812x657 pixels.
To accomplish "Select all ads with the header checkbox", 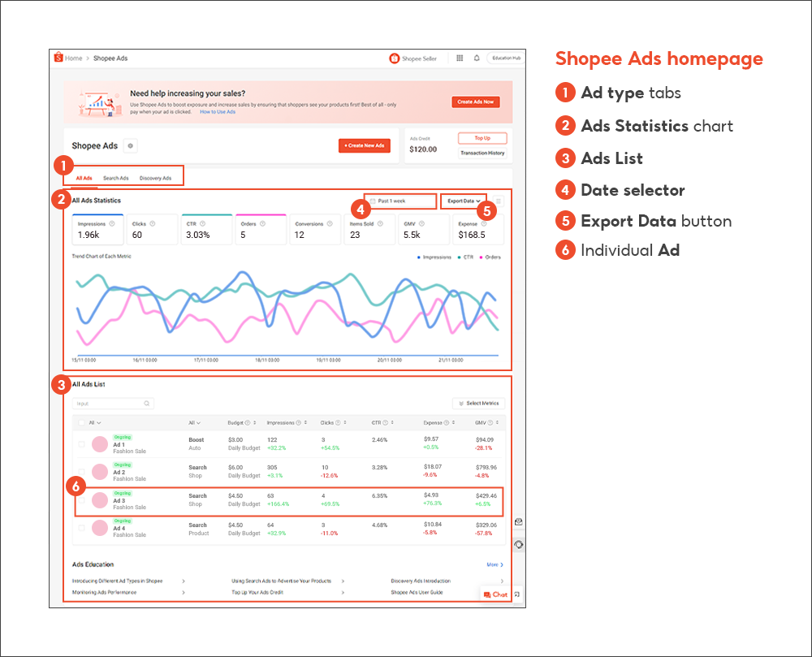I will (80, 422).
